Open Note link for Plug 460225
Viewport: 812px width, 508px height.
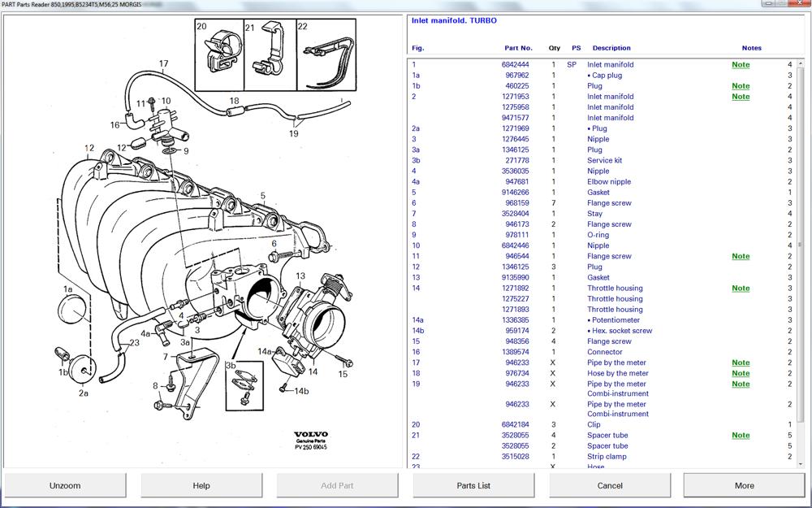coord(741,86)
